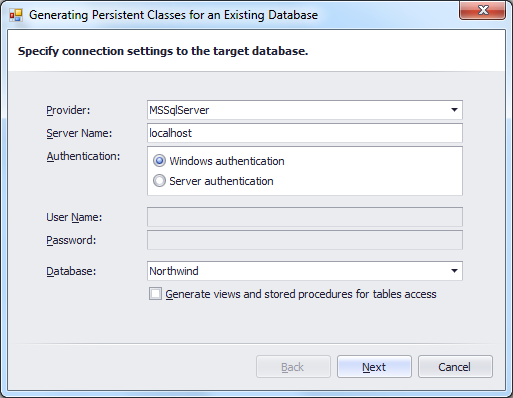Click the Database label
Viewport: 513px width, 398px height.
click(71, 271)
